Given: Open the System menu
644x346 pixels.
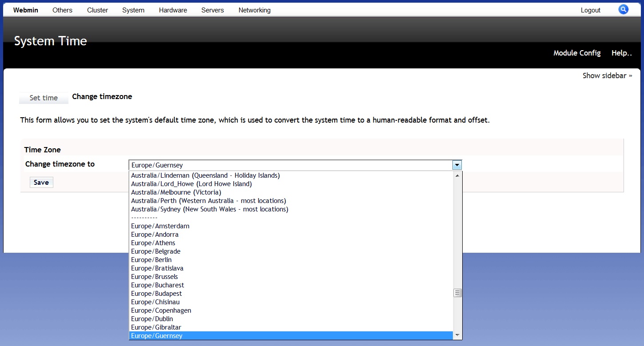Looking at the screenshot, I should pyautogui.click(x=133, y=10).
